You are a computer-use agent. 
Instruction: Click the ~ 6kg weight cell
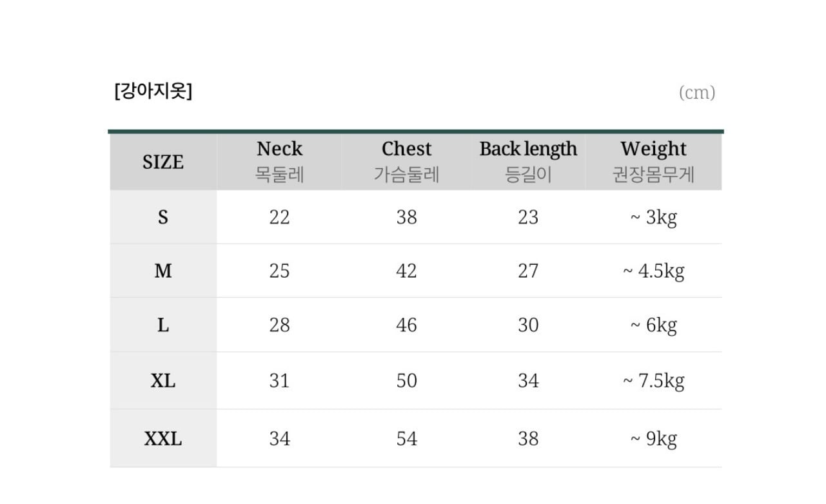tap(653, 325)
